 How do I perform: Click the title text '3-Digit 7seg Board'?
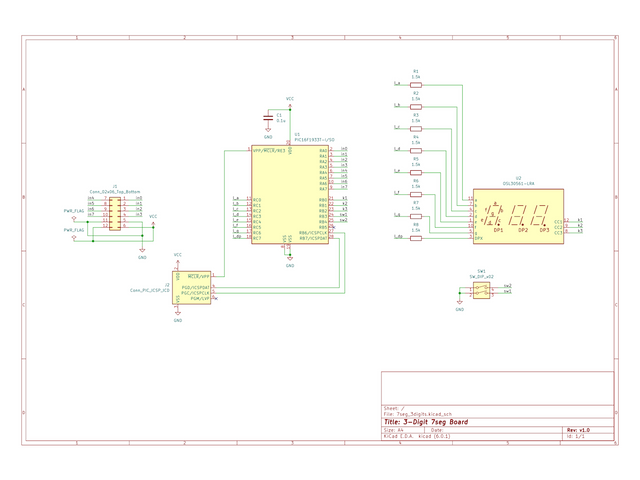click(x=445, y=421)
